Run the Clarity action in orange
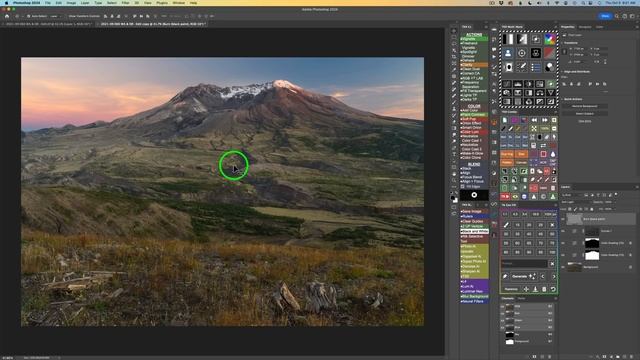The height and width of the screenshot is (360, 640). coord(474,65)
